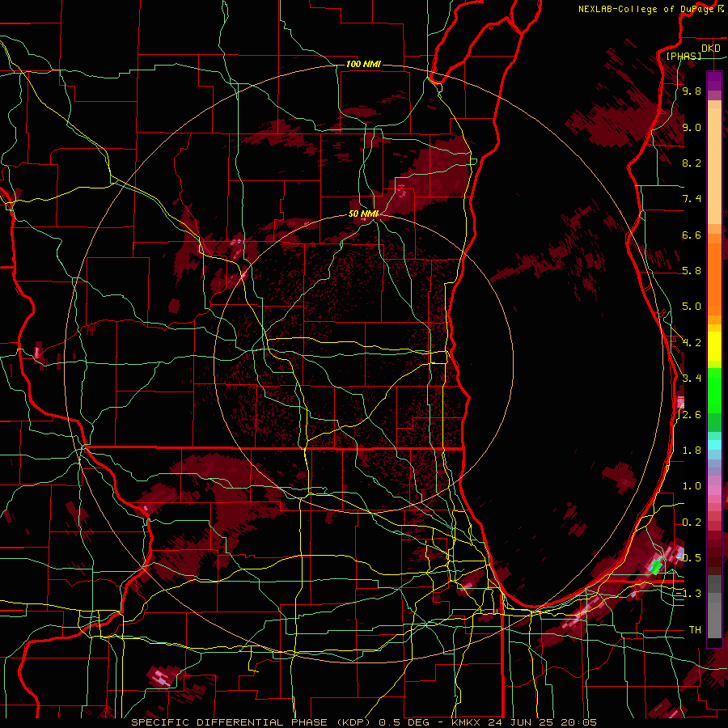Viewport: 728px width, 728px height.
Task: Pick the purple top segment of the color bar
Action: 714,81
